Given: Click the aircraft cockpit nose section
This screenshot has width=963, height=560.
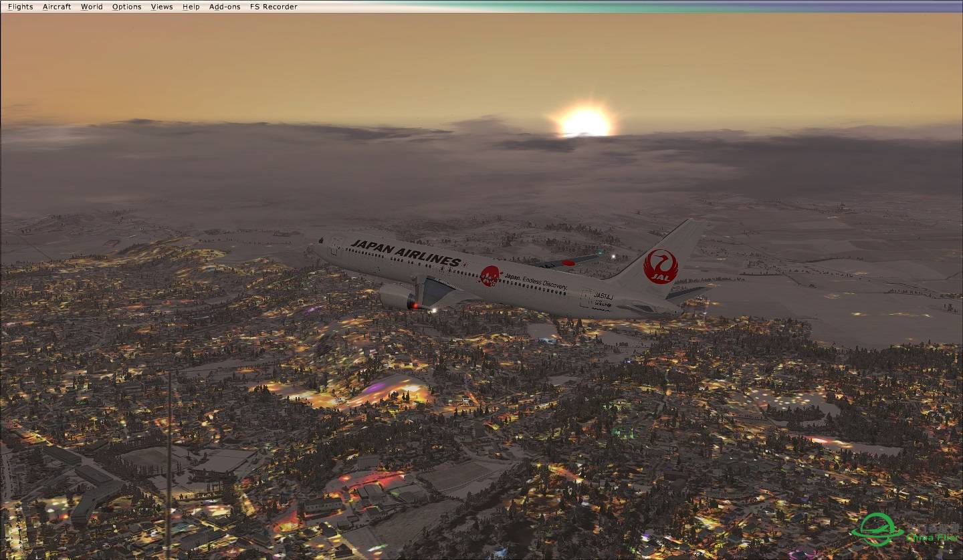Looking at the screenshot, I should pyautogui.click(x=321, y=249).
